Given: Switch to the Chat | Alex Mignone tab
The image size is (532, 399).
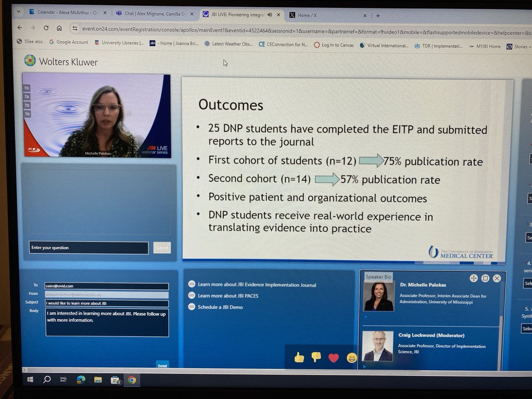Looking at the screenshot, I should (154, 13).
